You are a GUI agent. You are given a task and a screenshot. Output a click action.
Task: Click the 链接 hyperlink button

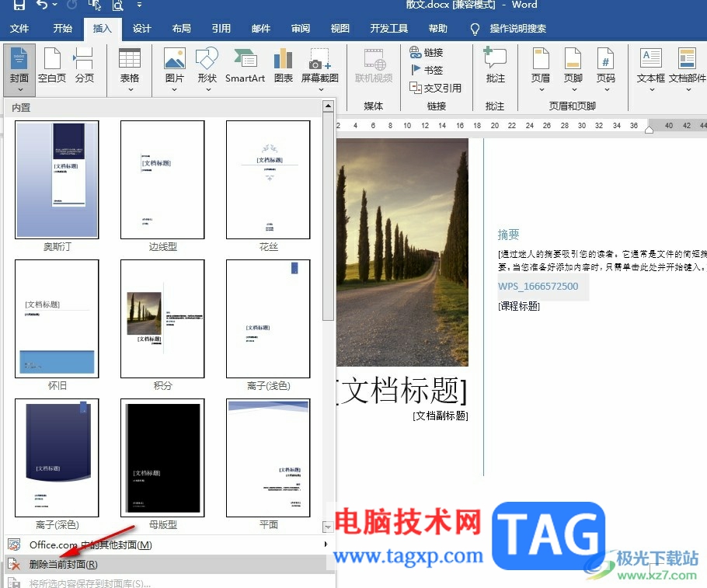point(427,52)
